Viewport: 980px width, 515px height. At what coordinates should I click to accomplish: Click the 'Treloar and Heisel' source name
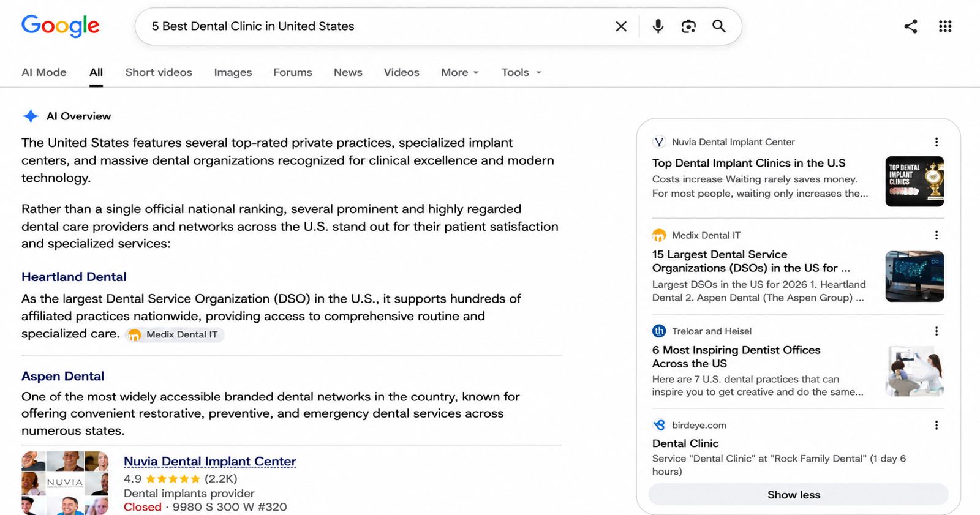click(712, 331)
